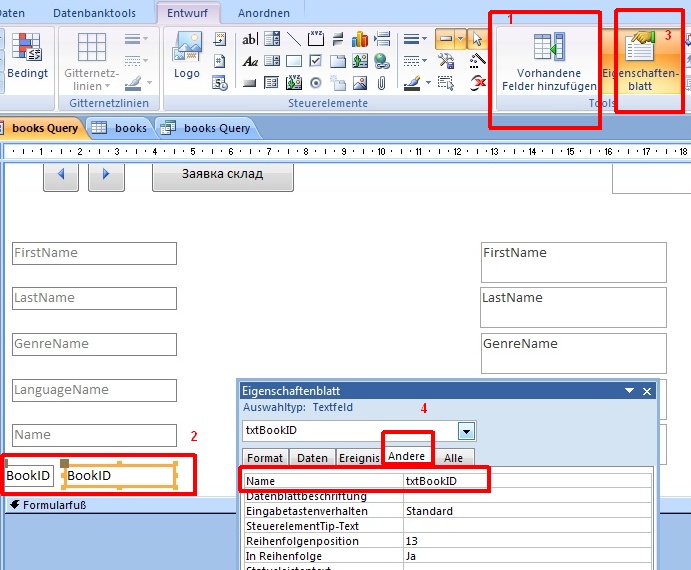This screenshot has width=691, height=570.
Task: Click the Bedingt formatting icon
Action: click(26, 57)
